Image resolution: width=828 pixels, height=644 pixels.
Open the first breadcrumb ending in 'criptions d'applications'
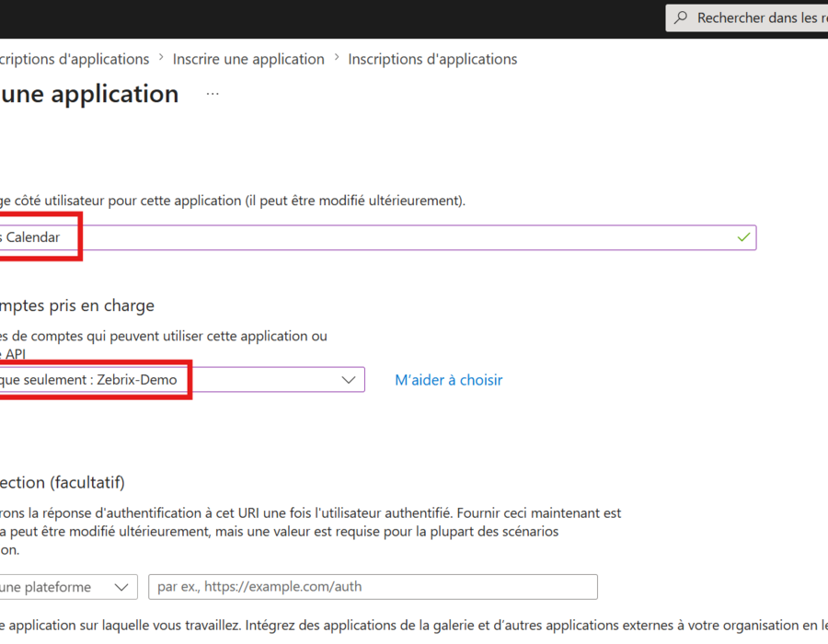[x=75, y=59]
